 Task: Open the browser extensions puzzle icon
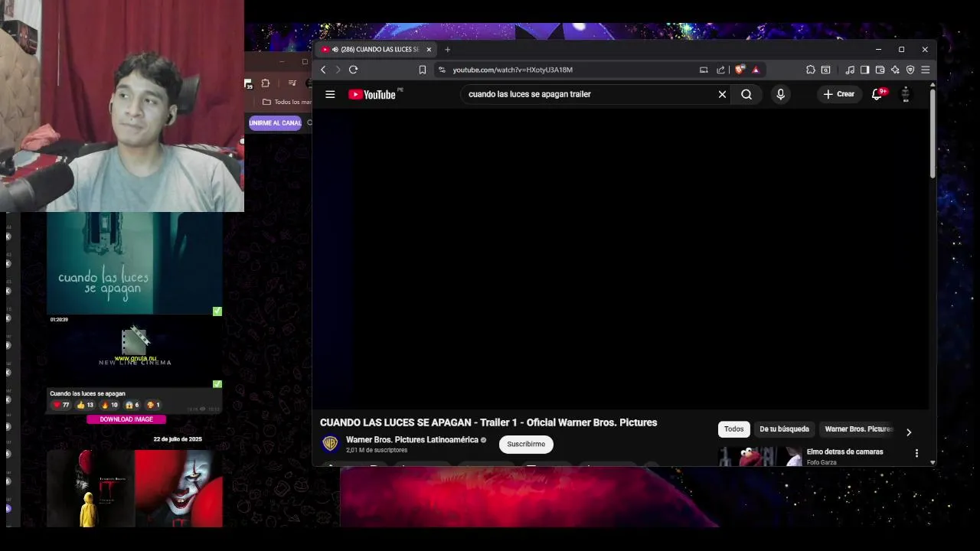[811, 70]
